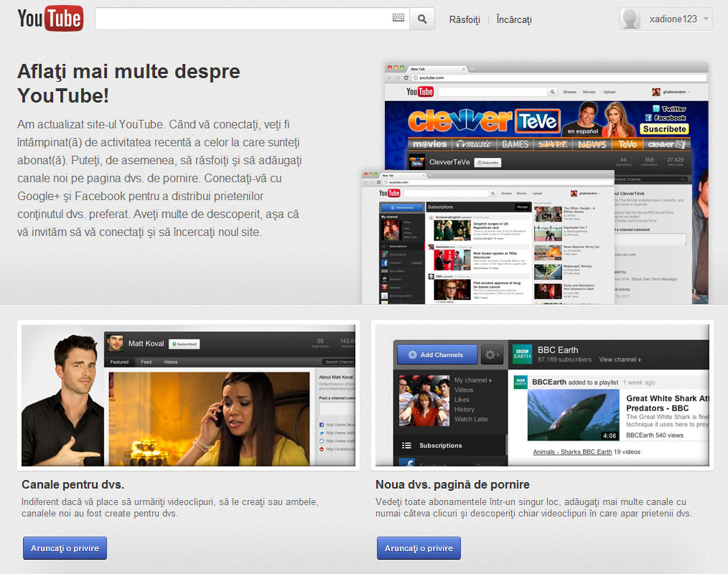Image resolution: width=728 pixels, height=574 pixels.
Task: Click the Subscribed button next to Matt Koval
Action: click(185, 344)
